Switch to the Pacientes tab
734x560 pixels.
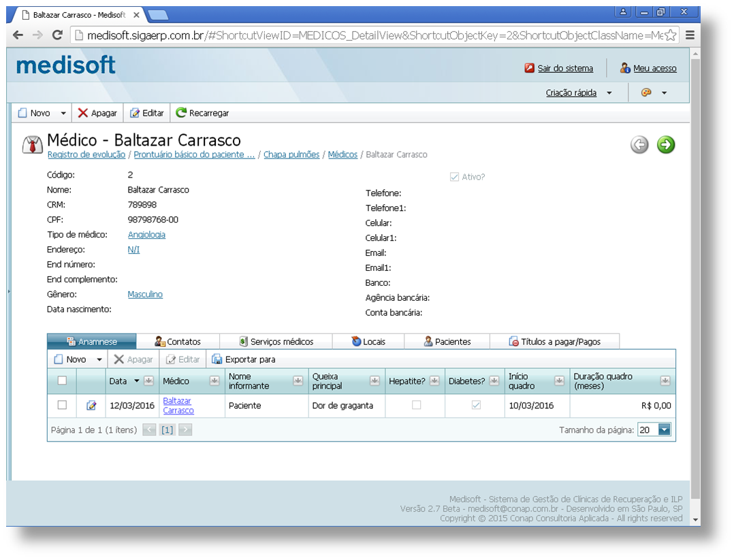coord(447,342)
